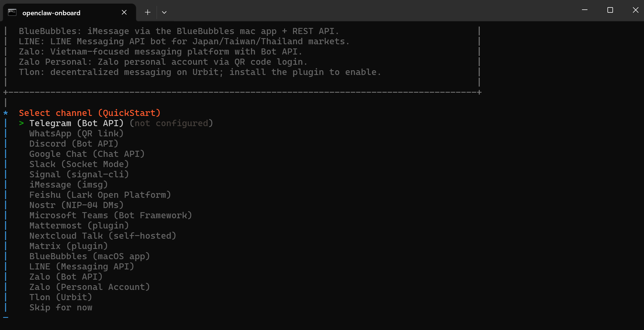Maximize the terminal window
Screen dimensions: 644x330
coord(610,10)
